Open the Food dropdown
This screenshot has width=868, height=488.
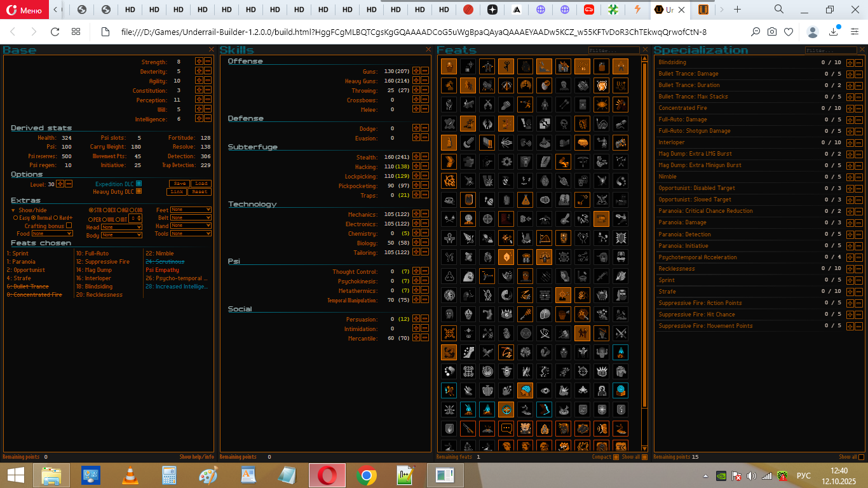51,234
